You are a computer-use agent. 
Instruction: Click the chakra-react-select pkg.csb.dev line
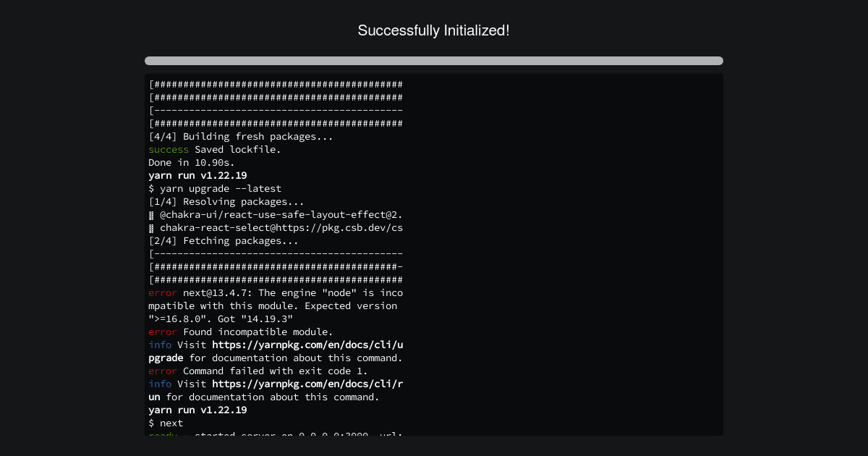pos(276,228)
